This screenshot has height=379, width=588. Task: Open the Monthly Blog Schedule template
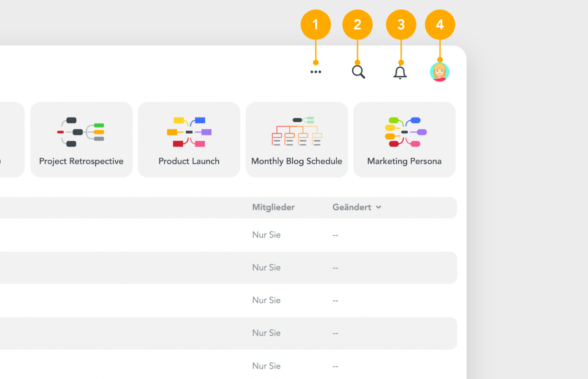(297, 140)
